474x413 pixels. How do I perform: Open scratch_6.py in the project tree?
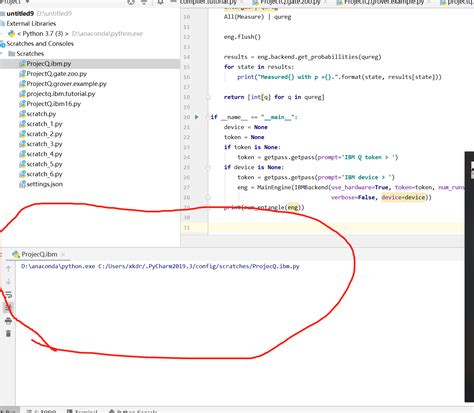(45, 174)
